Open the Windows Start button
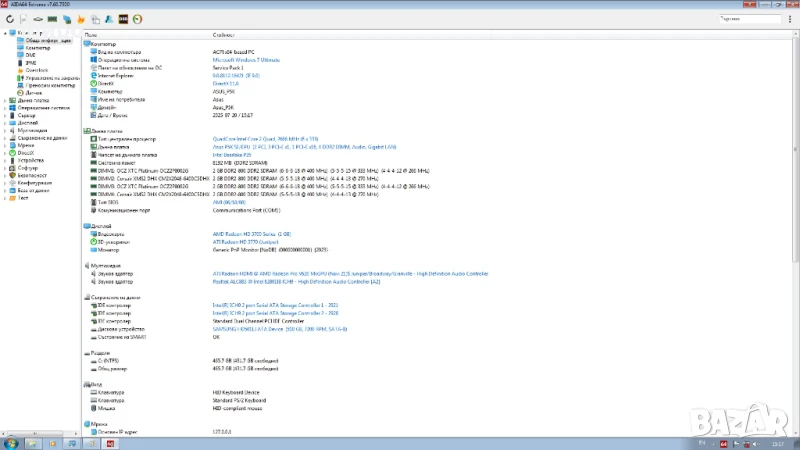The width and height of the screenshot is (800, 450). point(9,441)
